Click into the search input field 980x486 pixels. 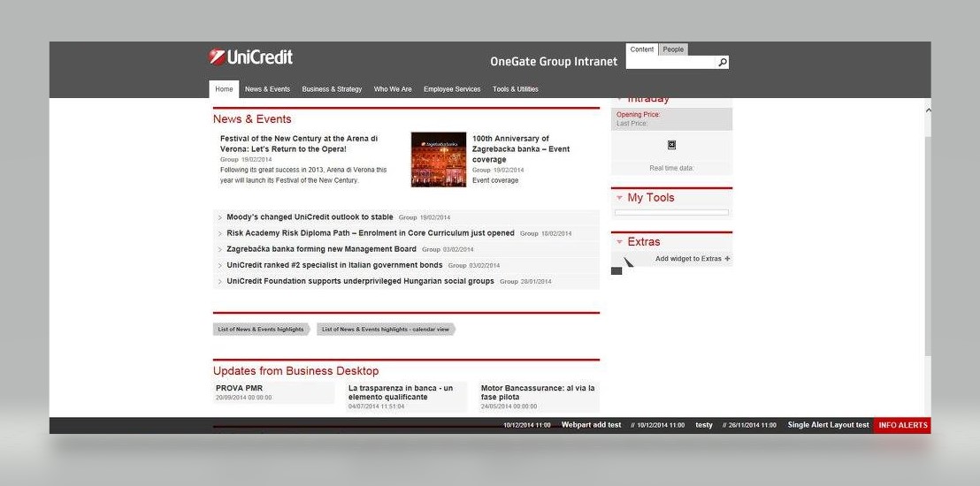tap(670, 63)
